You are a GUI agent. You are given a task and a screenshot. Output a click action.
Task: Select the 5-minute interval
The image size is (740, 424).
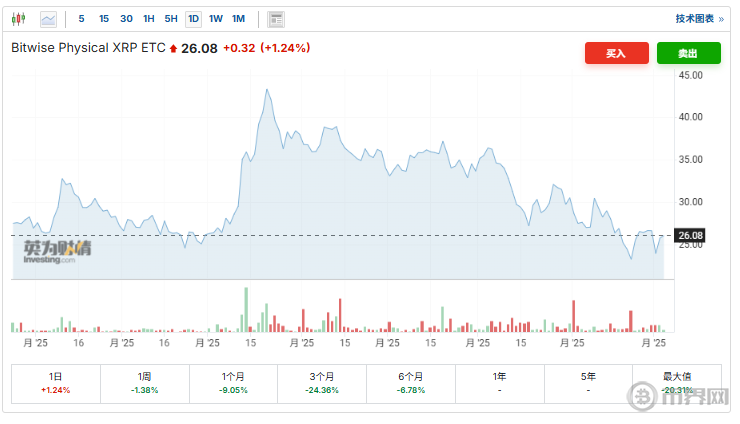pos(81,19)
